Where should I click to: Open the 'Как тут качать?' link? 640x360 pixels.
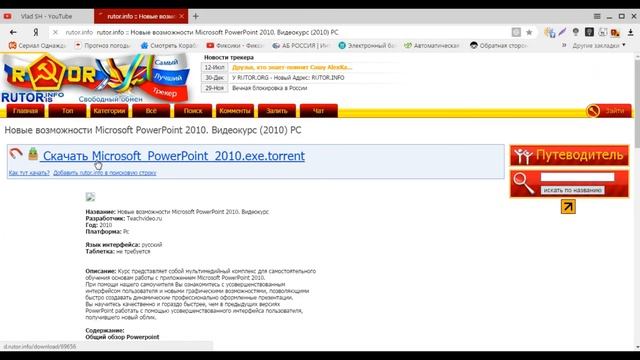click(29, 173)
